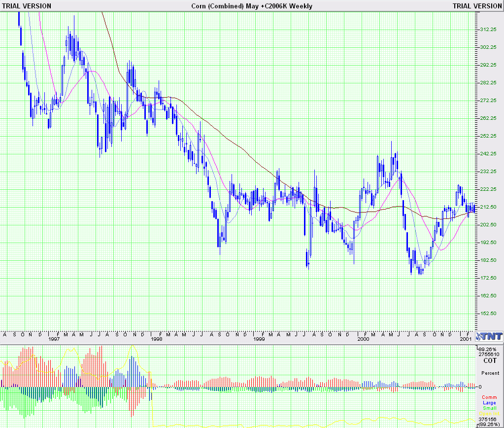Click the zero line label of COT scale
Screen dimensions: 504x428
click(480, 387)
